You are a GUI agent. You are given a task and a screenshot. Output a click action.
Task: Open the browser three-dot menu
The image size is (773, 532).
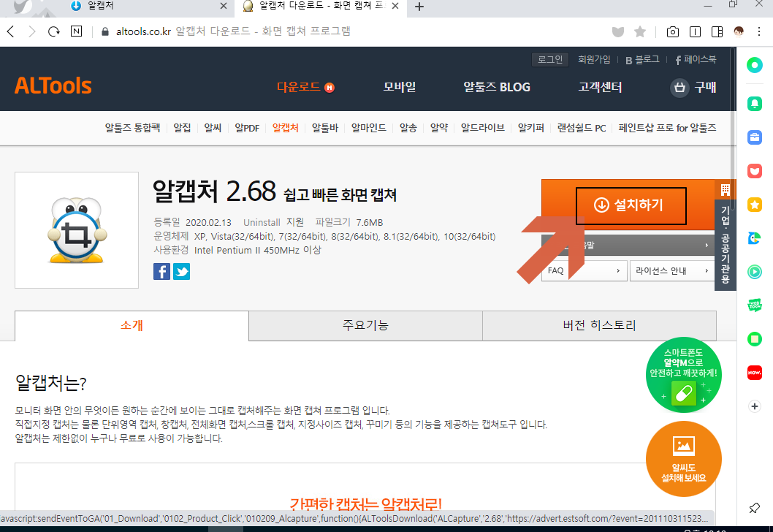tap(759, 31)
